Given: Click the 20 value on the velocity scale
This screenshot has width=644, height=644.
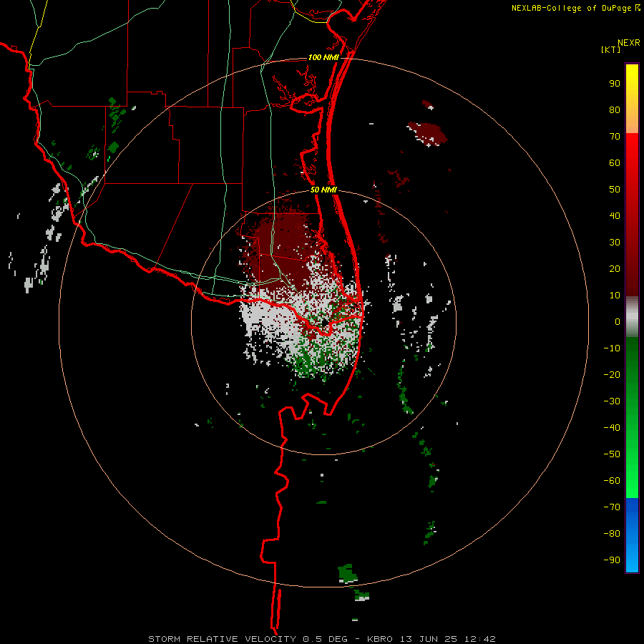Looking at the screenshot, I should coord(615,269).
